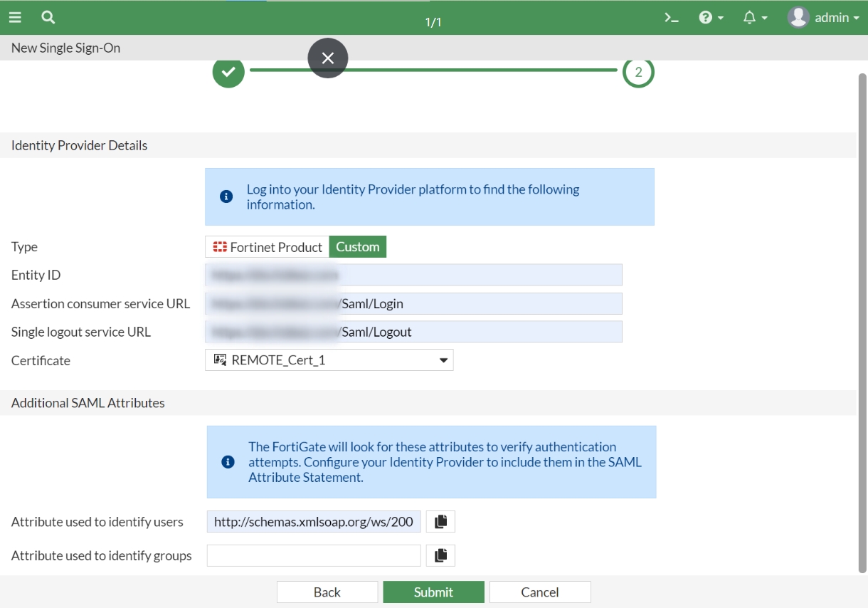Open the notifications bell menu
The height and width of the screenshot is (608, 868).
[754, 18]
